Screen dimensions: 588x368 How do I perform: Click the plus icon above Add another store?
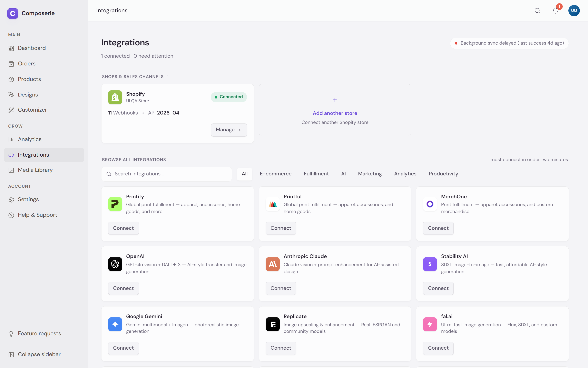(335, 100)
